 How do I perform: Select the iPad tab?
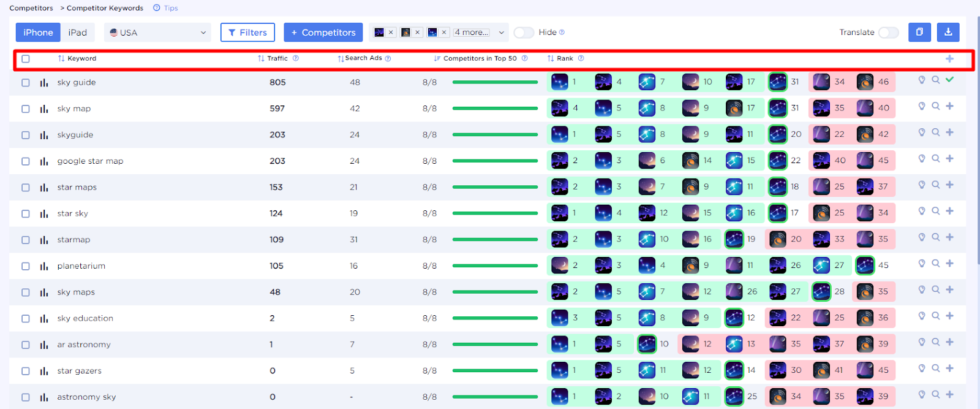point(78,32)
